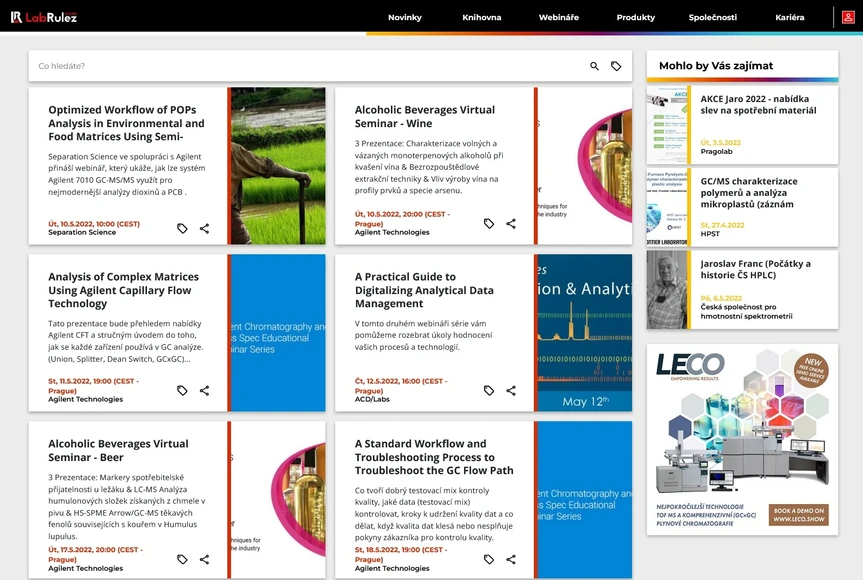The height and width of the screenshot is (580, 863).
Task: Share the Alcoholic Beverages Wine seminar
Action: click(x=513, y=223)
